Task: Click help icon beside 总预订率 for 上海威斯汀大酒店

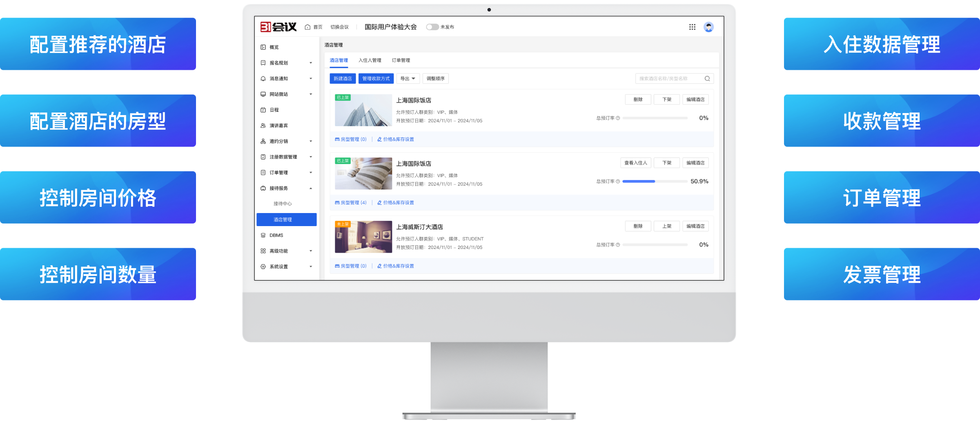Action: point(618,245)
